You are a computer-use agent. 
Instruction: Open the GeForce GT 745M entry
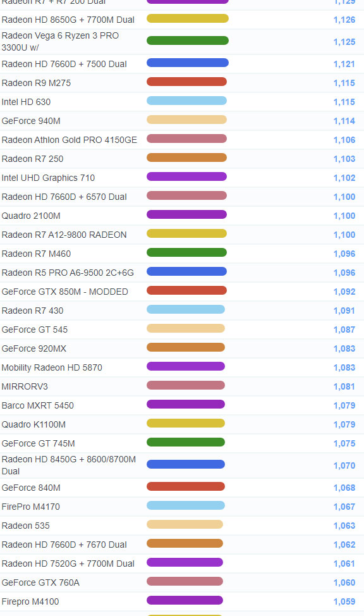(x=38, y=443)
